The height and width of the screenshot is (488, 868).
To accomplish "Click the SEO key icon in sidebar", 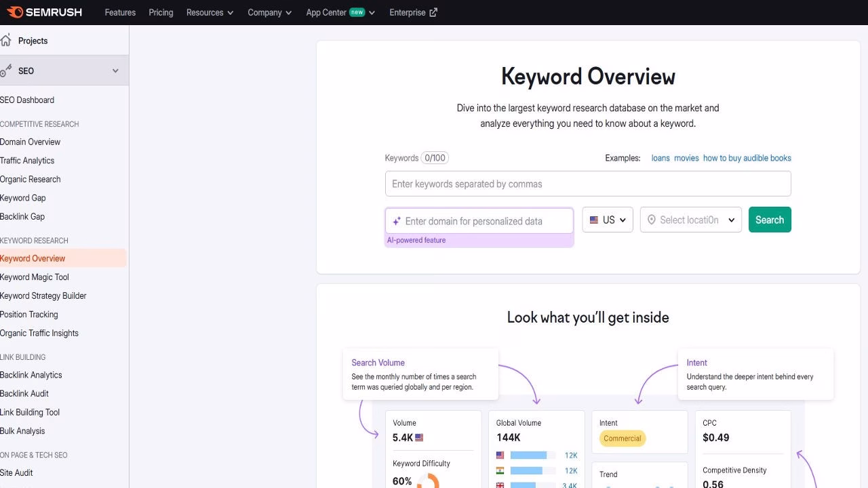I will 6,70.
